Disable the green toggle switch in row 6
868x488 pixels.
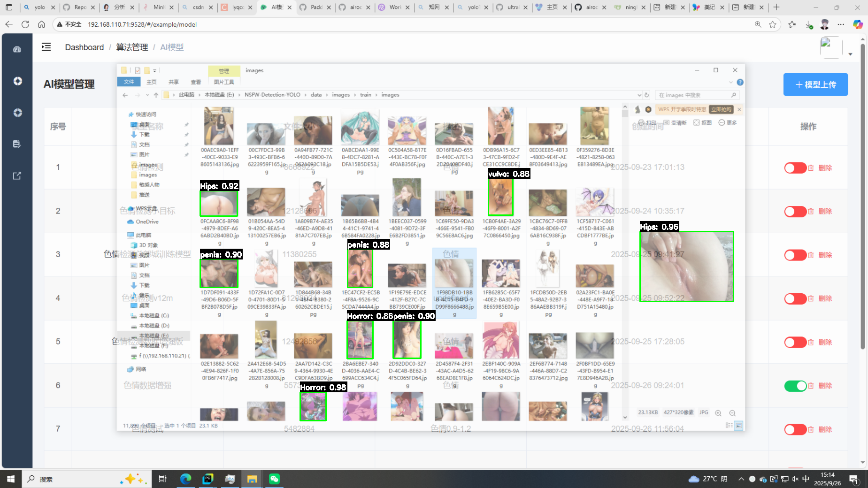(x=795, y=386)
